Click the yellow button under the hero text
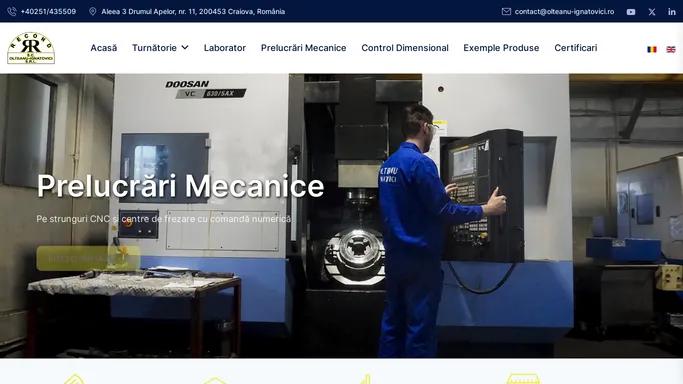The height and width of the screenshot is (384, 683). (88, 258)
